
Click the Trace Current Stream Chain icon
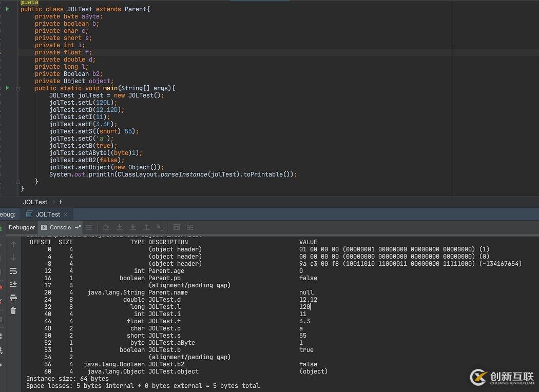[x=190, y=227]
